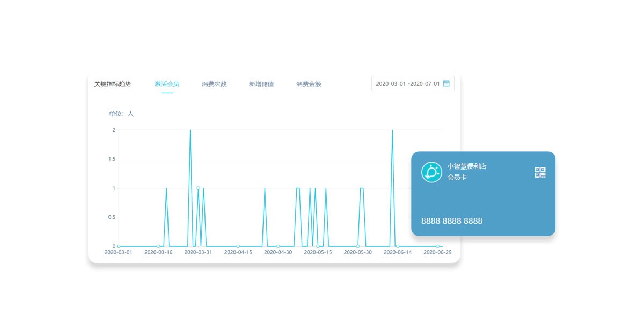Screen dimensions: 644x322
Task: Select the data point at 2020-05-15
Action: [318, 246]
